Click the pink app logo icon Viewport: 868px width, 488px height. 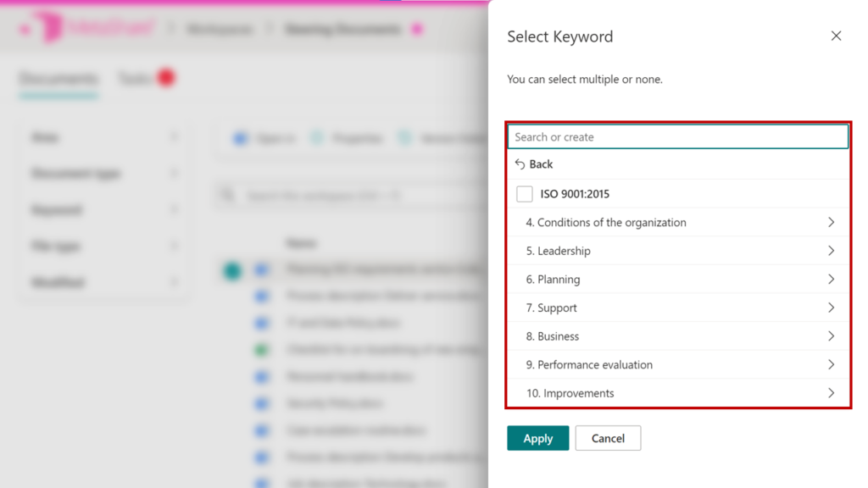49,28
